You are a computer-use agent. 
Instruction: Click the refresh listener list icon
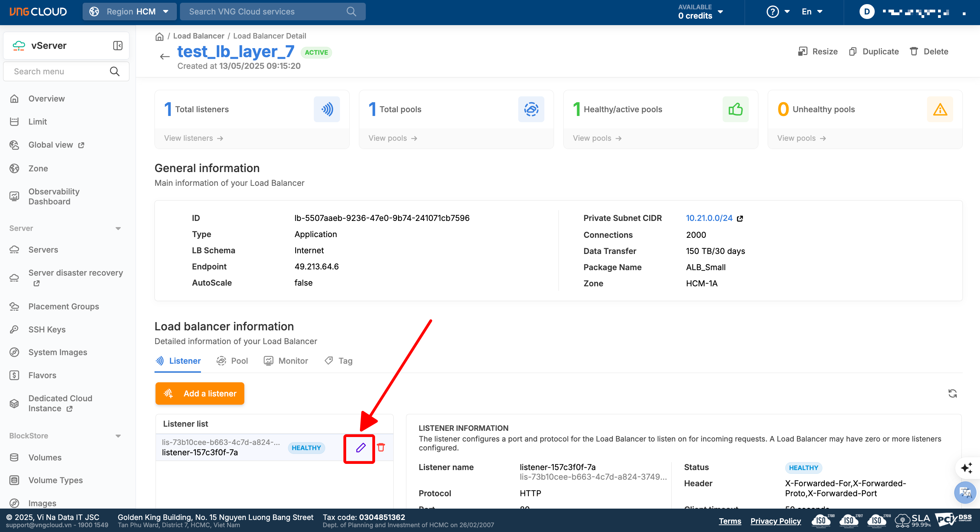tap(952, 393)
